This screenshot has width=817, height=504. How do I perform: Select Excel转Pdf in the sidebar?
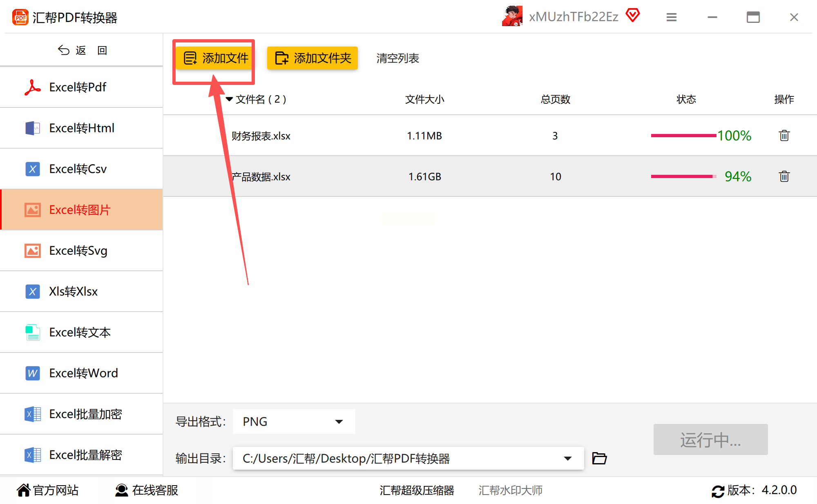pos(78,87)
